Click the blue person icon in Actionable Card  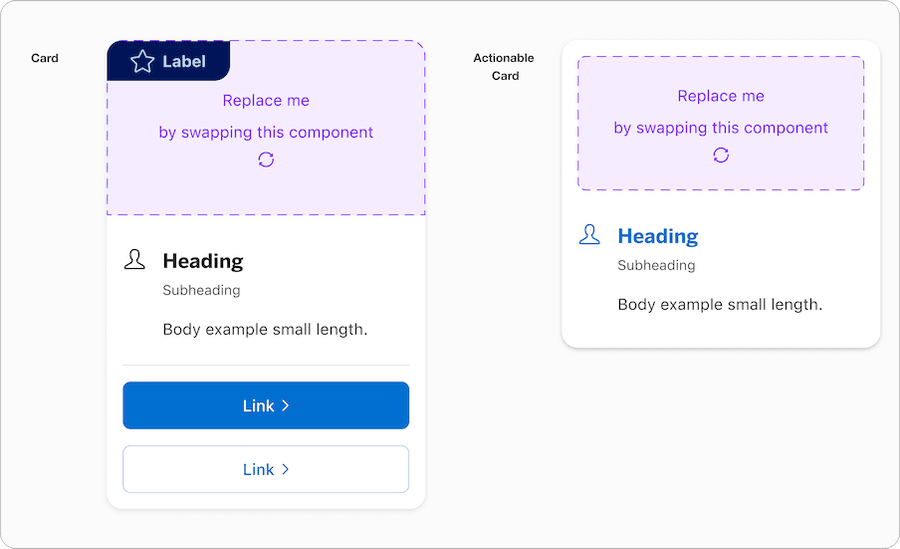tap(590, 235)
